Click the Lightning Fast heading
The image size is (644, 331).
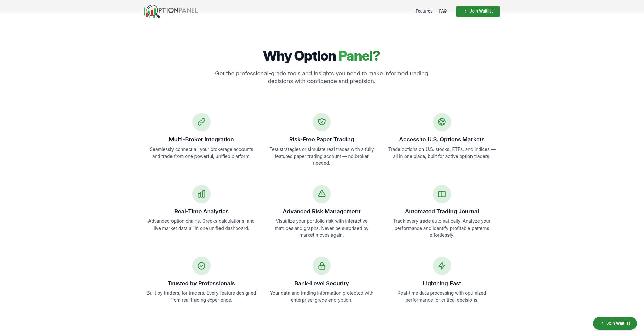442,283
